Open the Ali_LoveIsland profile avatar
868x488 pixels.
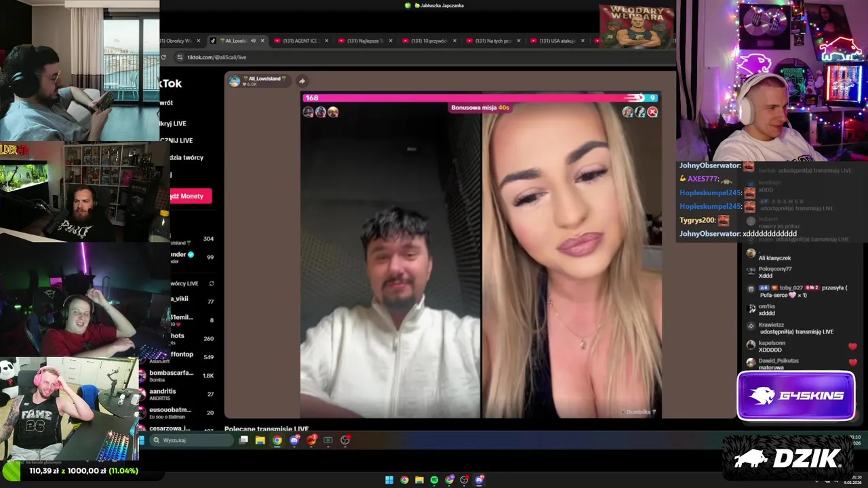pyautogui.click(x=235, y=81)
